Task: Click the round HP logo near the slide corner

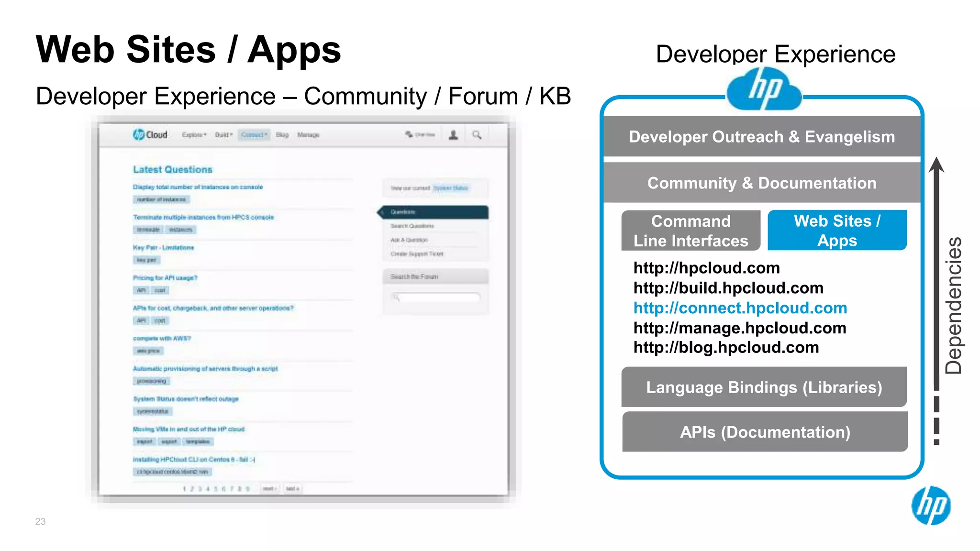Action: (931, 506)
